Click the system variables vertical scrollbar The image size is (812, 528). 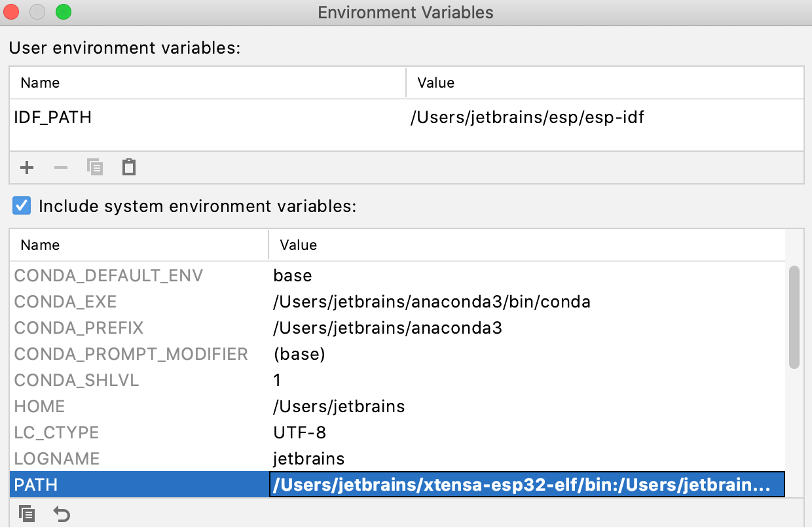tap(794, 317)
